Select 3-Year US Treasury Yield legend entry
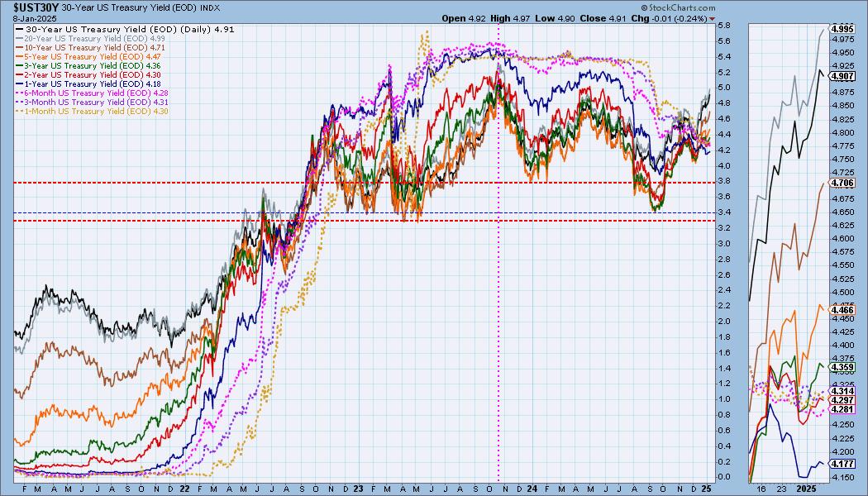 (x=89, y=66)
